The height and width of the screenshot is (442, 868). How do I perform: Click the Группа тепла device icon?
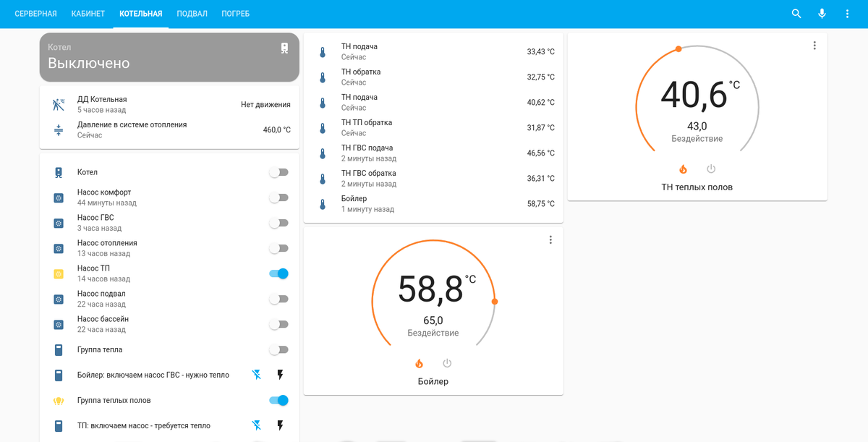(x=59, y=350)
